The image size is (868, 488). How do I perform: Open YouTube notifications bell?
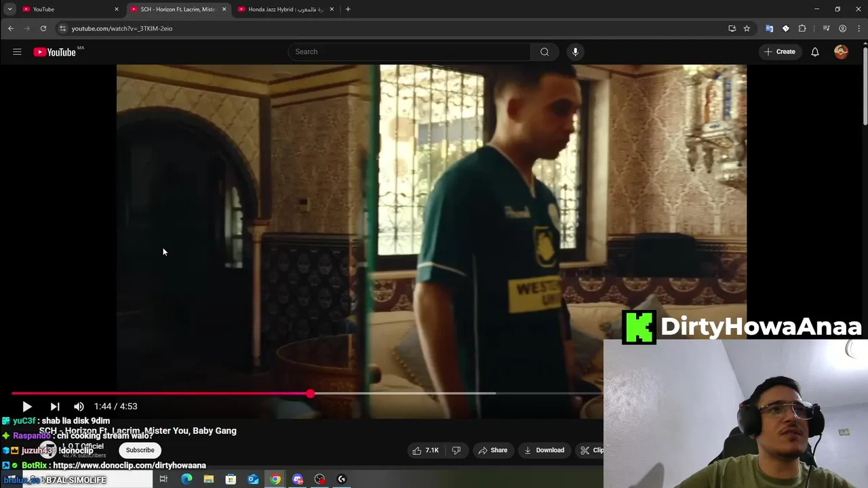pos(815,52)
